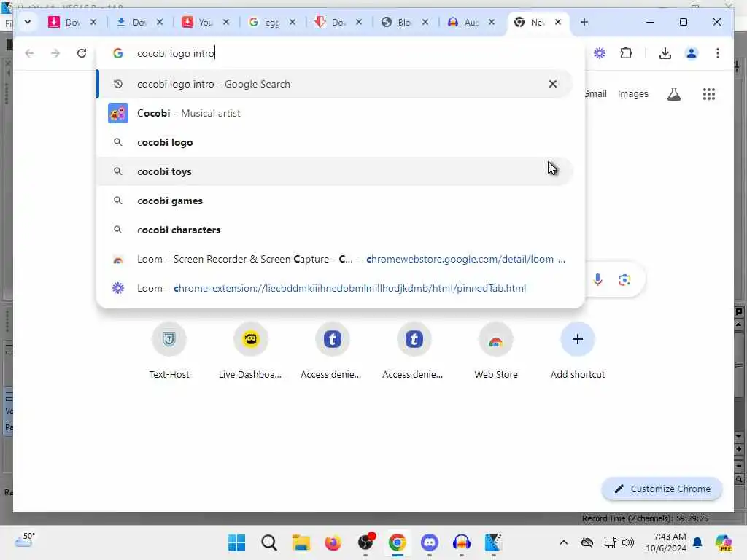Start voice search microphone
747x560 pixels.
pyautogui.click(x=598, y=279)
